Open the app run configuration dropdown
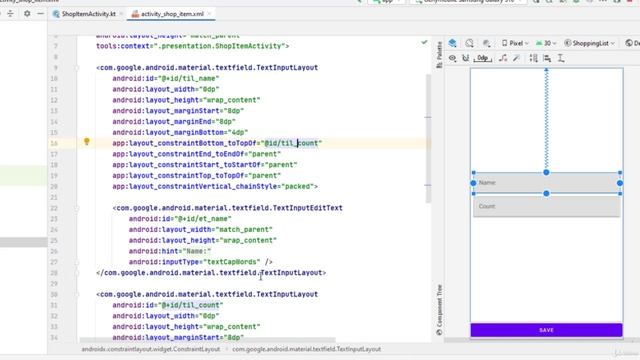 [387, 2]
